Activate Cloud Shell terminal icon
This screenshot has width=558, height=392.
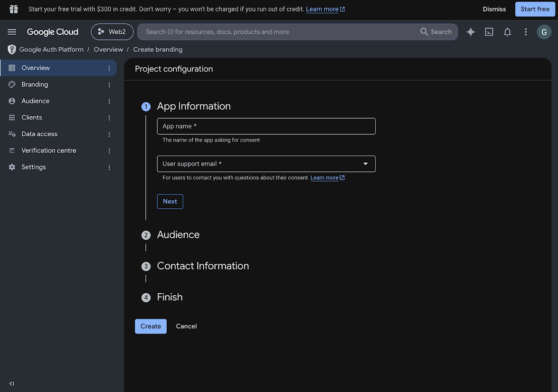tap(489, 32)
